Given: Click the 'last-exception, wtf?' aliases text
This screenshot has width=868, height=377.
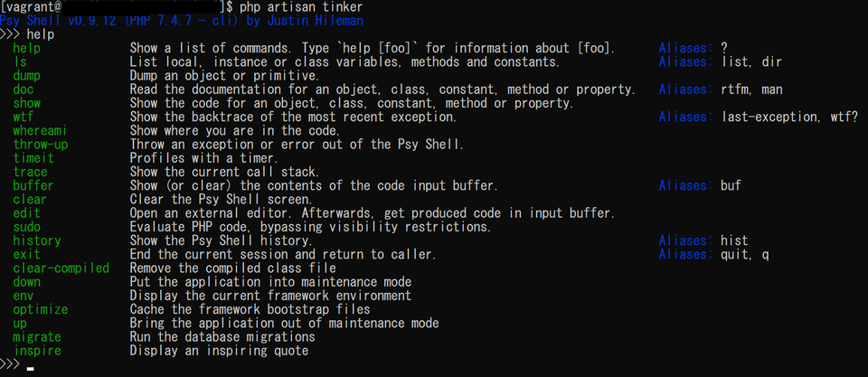Looking at the screenshot, I should [788, 117].
